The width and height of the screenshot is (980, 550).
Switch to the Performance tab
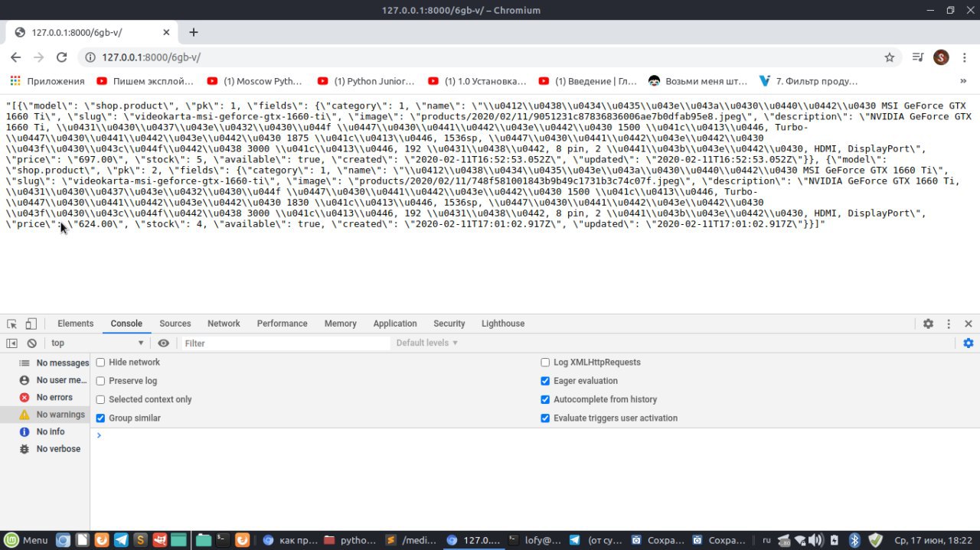[282, 324]
